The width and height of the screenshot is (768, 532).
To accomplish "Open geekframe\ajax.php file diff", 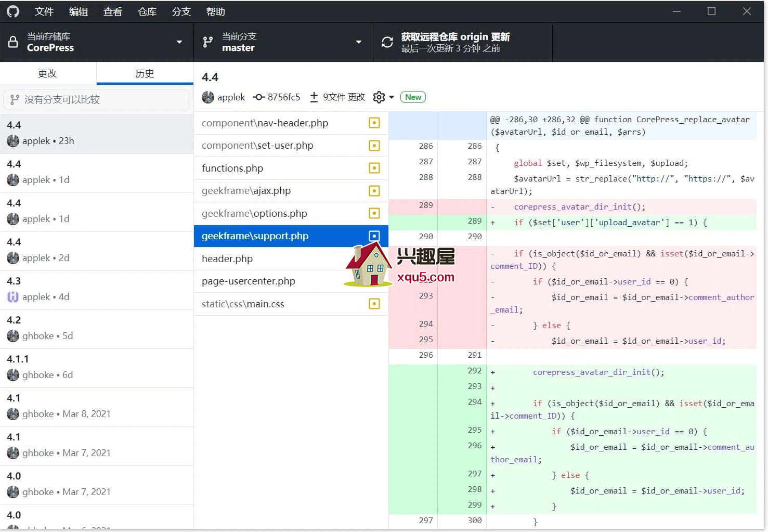I will click(x=291, y=191).
